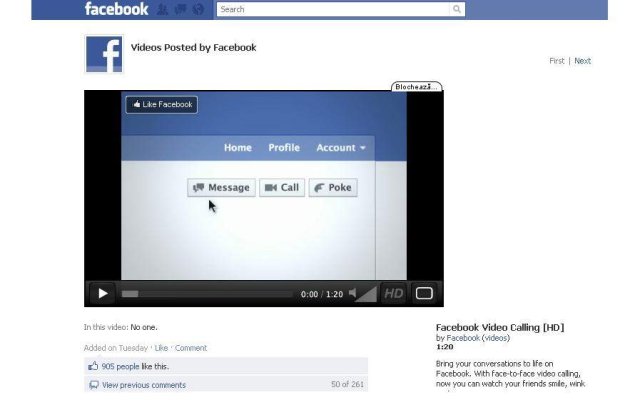Click the Comment link under the video

pos(191,348)
